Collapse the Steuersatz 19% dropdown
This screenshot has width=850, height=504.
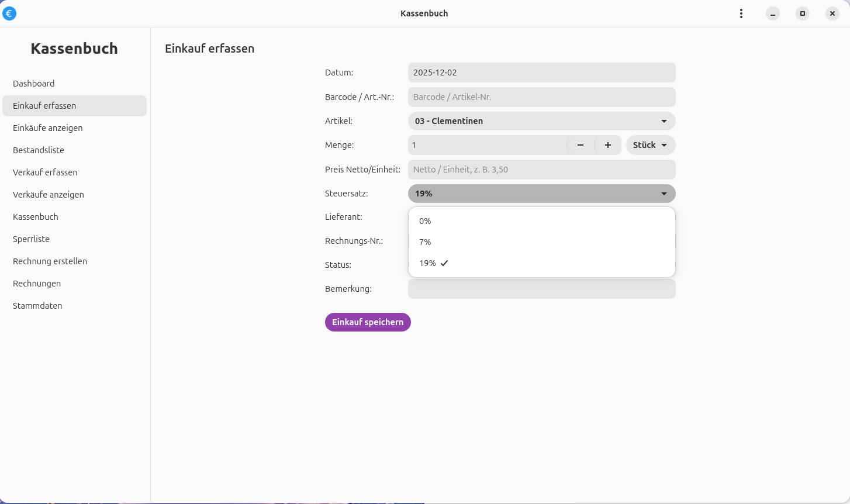(x=541, y=194)
